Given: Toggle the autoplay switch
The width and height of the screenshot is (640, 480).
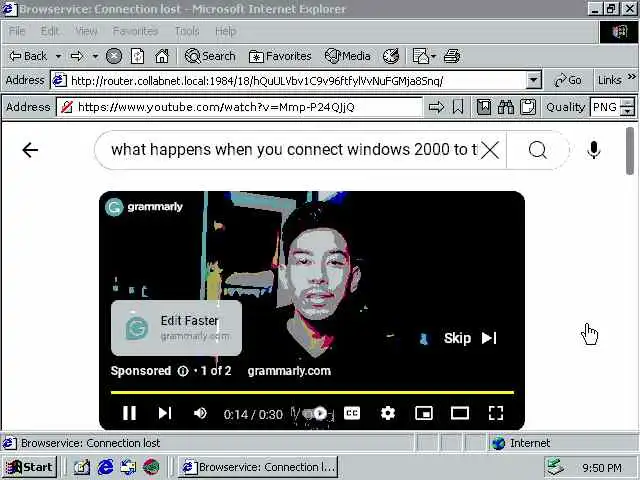Looking at the screenshot, I should click(x=315, y=413).
